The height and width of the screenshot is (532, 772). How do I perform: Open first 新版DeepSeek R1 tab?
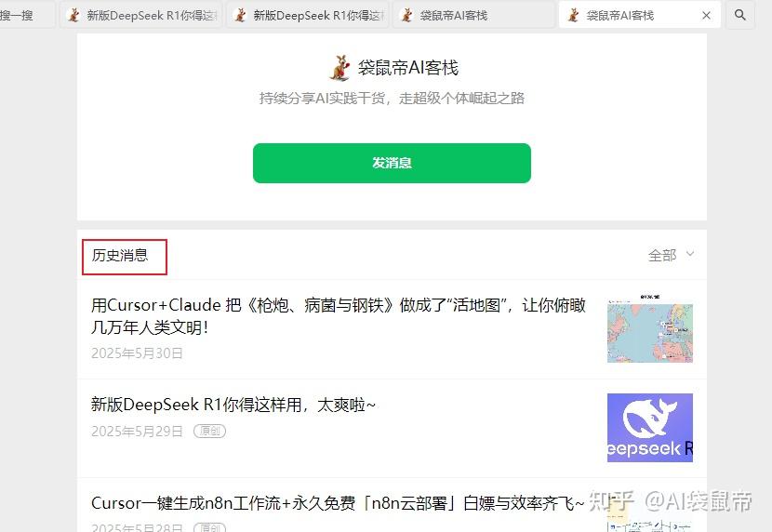click(x=141, y=15)
